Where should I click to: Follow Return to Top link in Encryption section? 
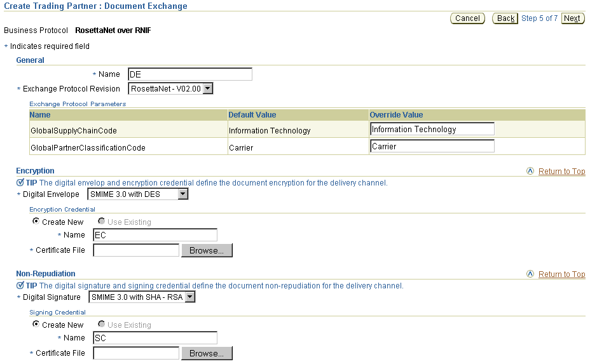pos(562,172)
